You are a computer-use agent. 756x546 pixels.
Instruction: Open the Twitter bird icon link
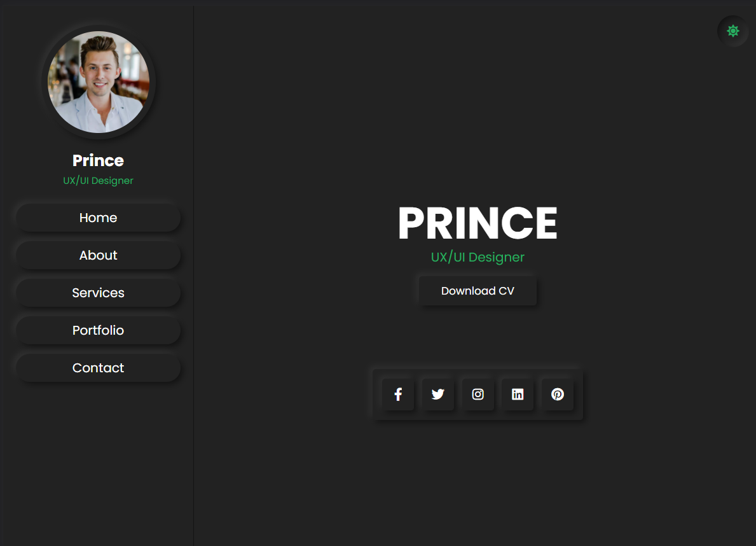click(x=438, y=395)
